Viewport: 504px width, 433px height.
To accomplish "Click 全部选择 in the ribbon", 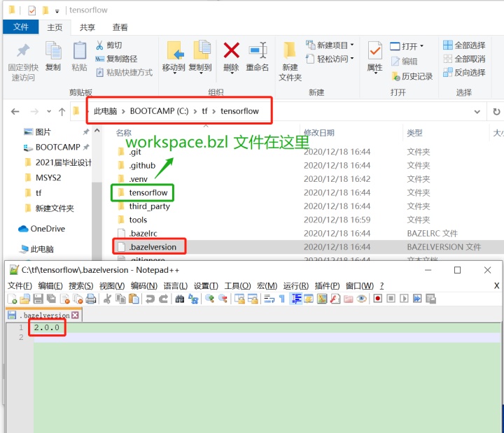I will pyautogui.click(x=464, y=45).
